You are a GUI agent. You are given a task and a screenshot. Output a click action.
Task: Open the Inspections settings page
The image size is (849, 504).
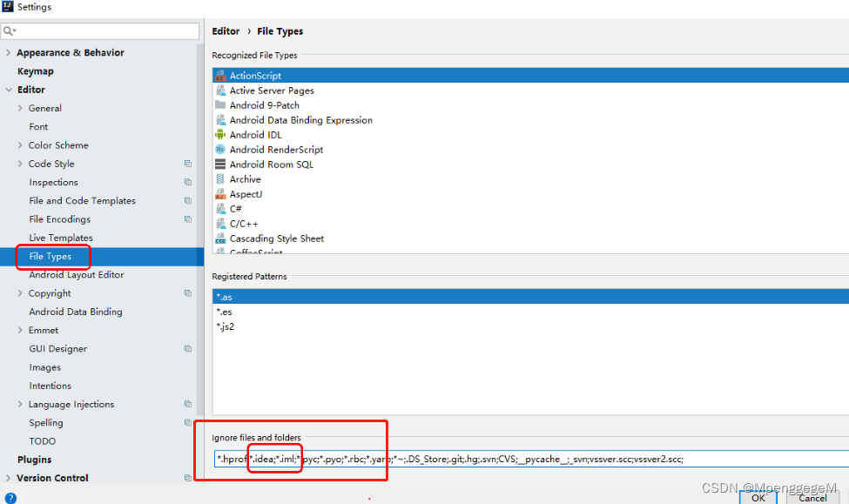54,183
